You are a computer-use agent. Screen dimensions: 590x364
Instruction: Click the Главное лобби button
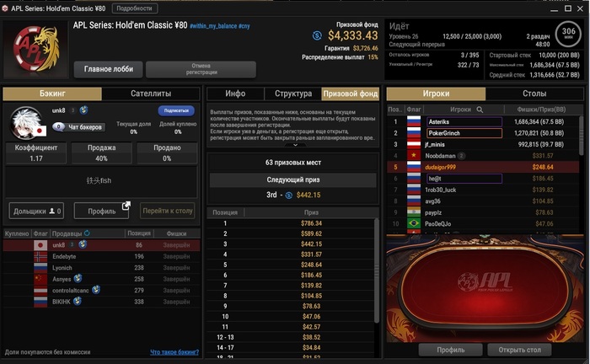[109, 69]
